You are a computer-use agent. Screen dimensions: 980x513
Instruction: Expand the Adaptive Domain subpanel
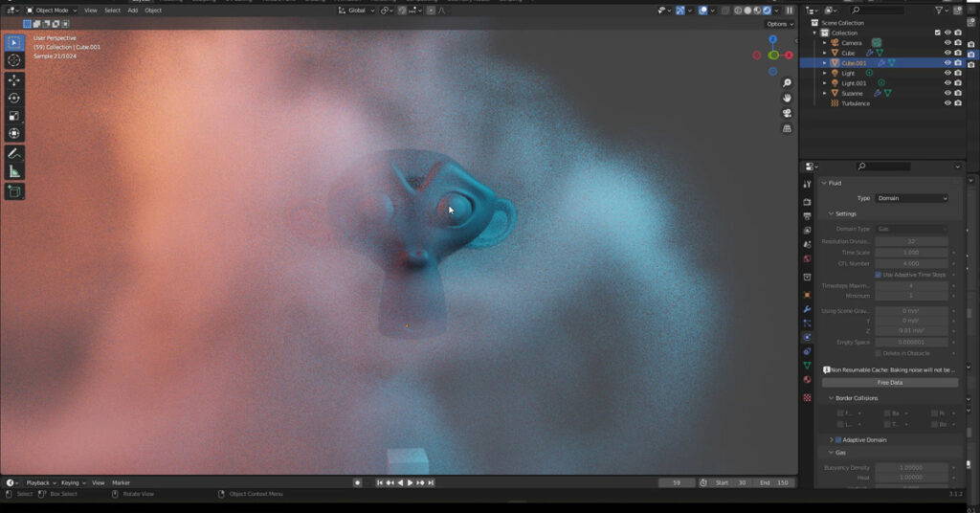tap(832, 440)
